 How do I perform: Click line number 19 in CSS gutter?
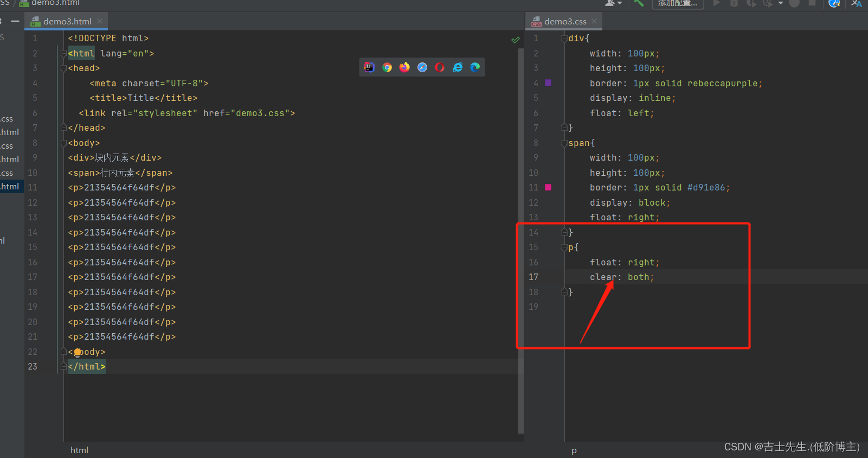click(x=533, y=307)
